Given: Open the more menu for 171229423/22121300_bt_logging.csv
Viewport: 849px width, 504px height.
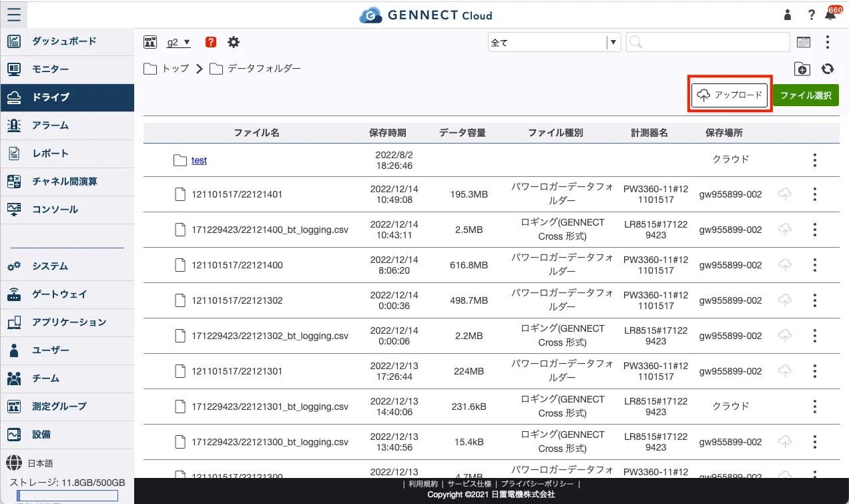Looking at the screenshot, I should coord(814,442).
